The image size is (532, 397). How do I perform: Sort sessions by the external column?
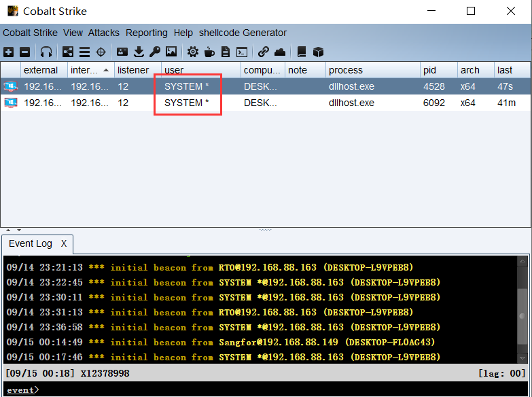tap(44, 70)
